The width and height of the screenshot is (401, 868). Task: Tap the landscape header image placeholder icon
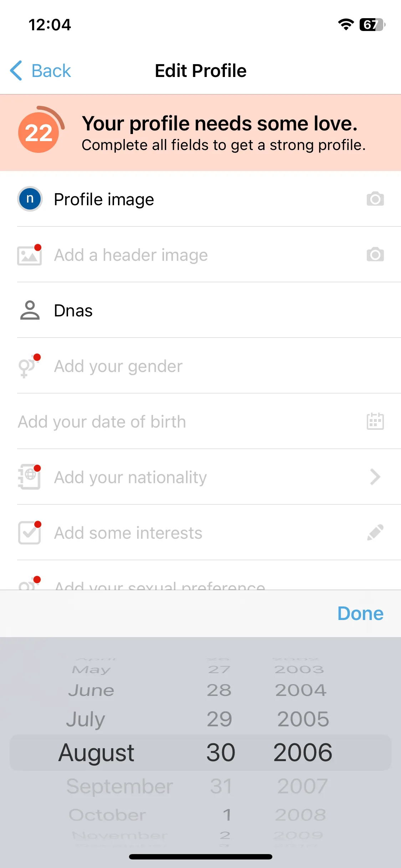pyautogui.click(x=29, y=254)
